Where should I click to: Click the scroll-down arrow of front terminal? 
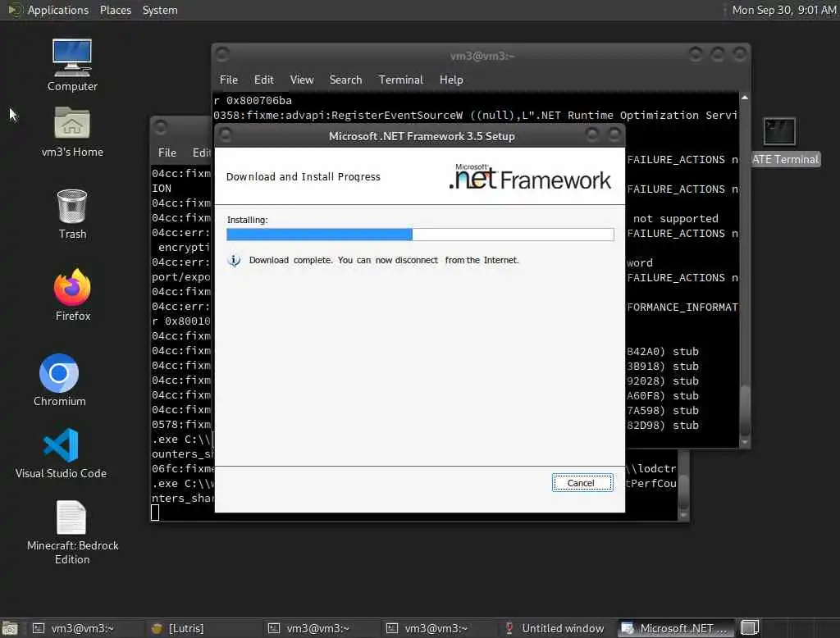[745, 443]
